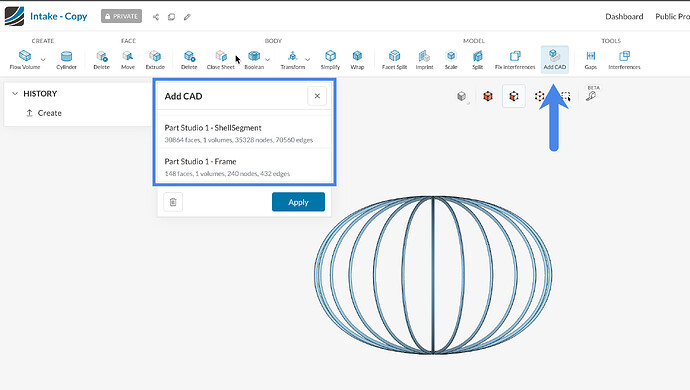Share the project via share icon
This screenshot has width=690, height=390.
156,17
